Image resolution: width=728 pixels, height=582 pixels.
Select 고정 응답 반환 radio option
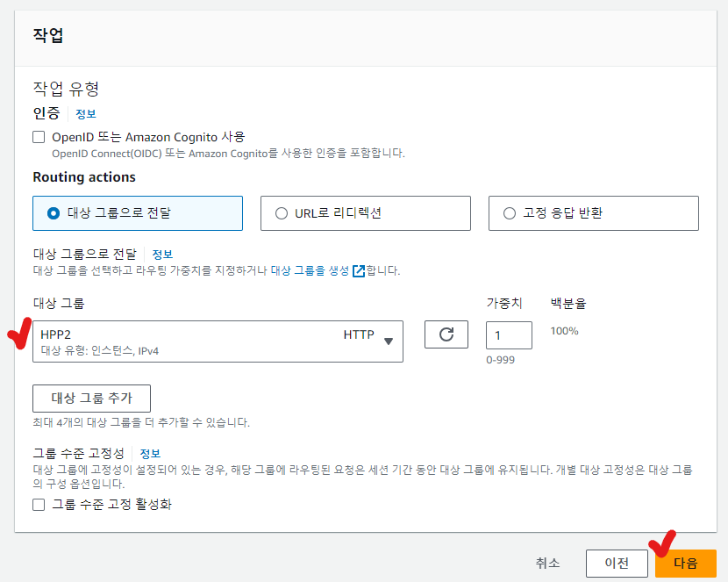[x=510, y=212]
